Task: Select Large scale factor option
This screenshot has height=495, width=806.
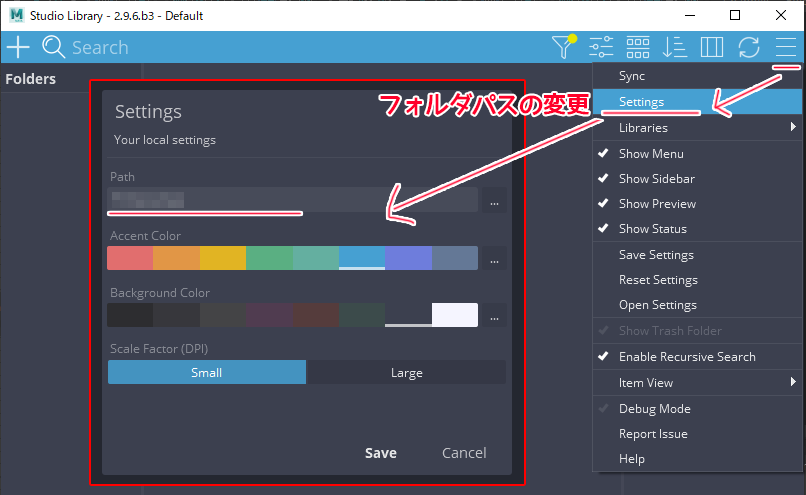Action: click(x=406, y=373)
